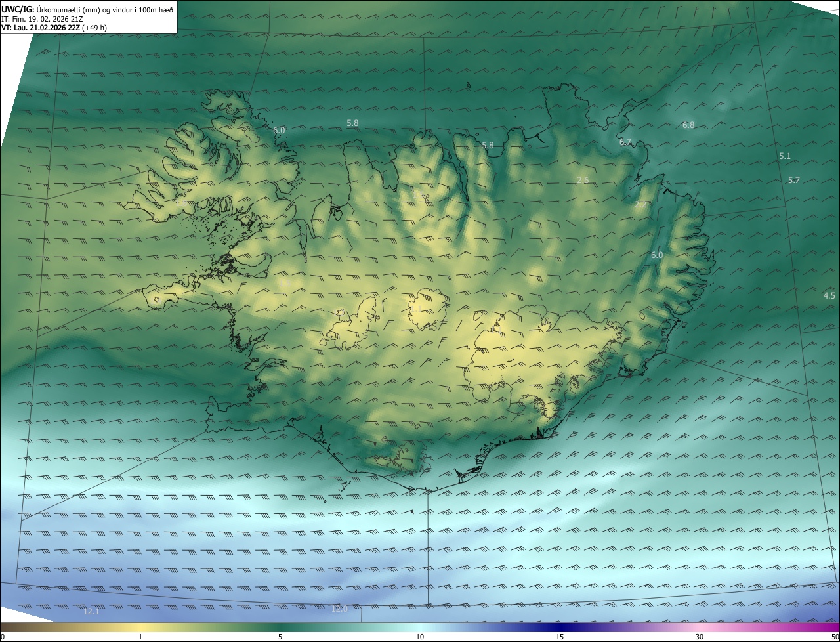Click the '4.5' value label on the map

[x=829, y=296]
